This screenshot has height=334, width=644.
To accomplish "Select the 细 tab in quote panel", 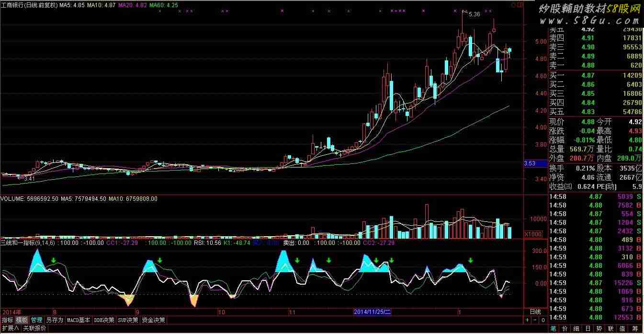I will click(x=577, y=328).
